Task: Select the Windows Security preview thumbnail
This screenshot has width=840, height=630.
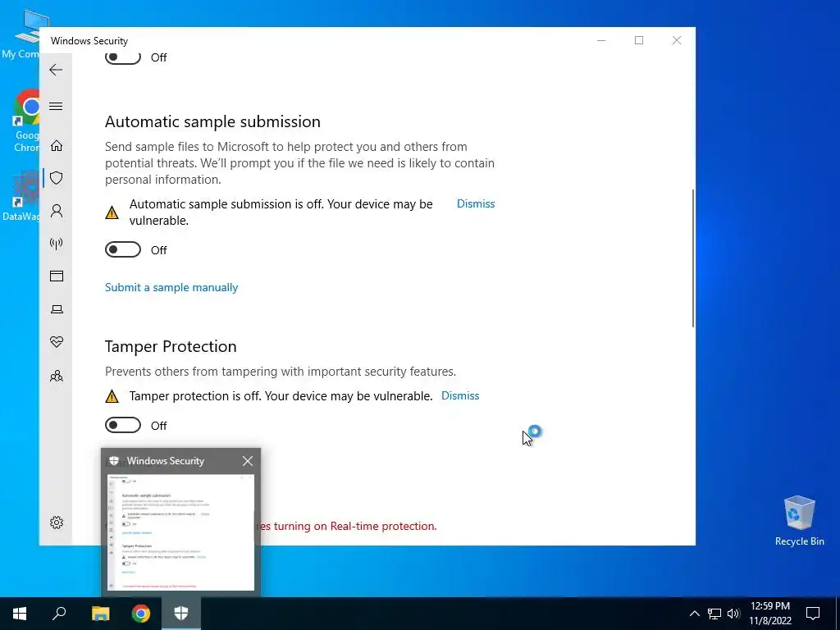Action: [181, 532]
